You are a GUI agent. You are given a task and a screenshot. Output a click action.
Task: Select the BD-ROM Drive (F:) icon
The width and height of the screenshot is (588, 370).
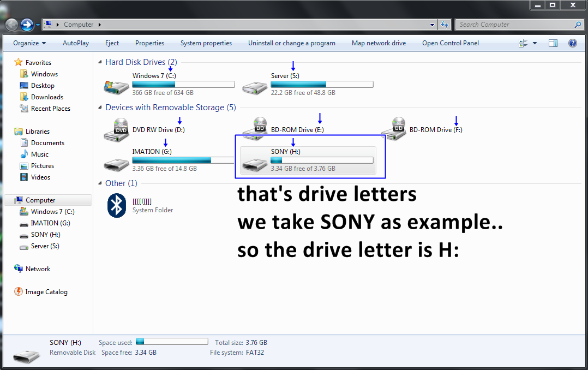pyautogui.click(x=393, y=129)
